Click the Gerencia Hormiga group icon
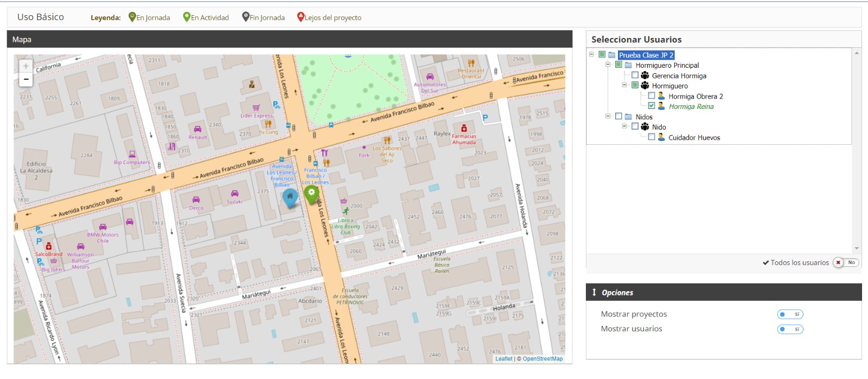The image size is (868, 379). click(x=645, y=75)
